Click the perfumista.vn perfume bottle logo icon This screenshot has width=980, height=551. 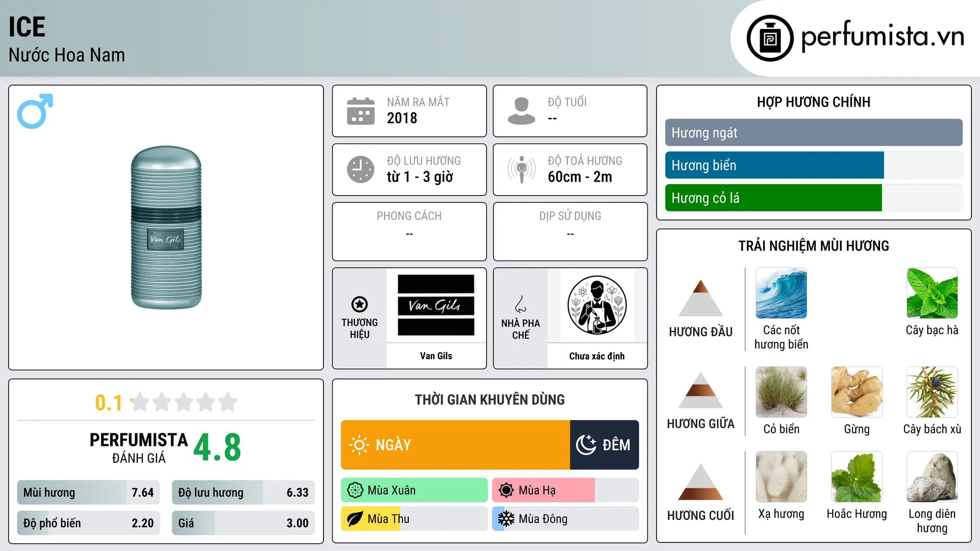pyautogui.click(x=770, y=38)
